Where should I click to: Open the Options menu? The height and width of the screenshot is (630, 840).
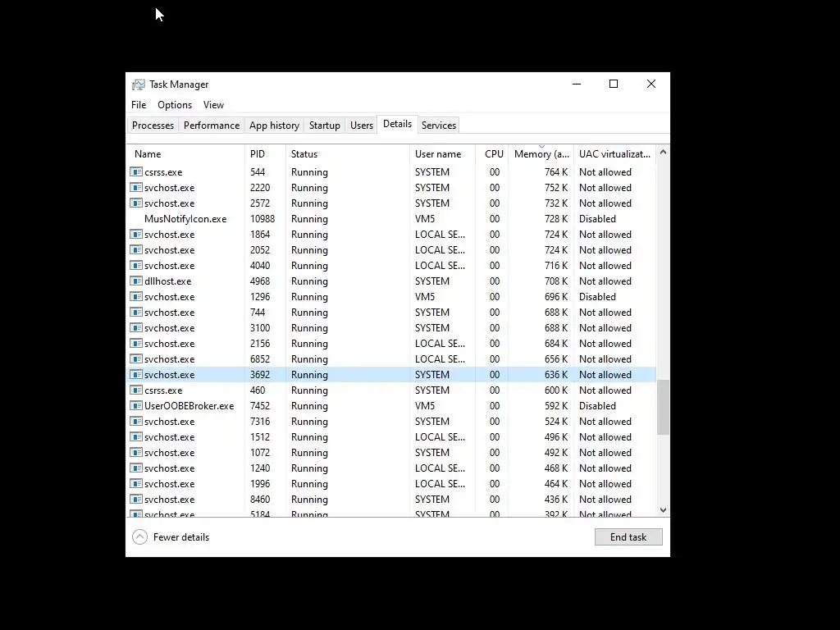coord(175,105)
